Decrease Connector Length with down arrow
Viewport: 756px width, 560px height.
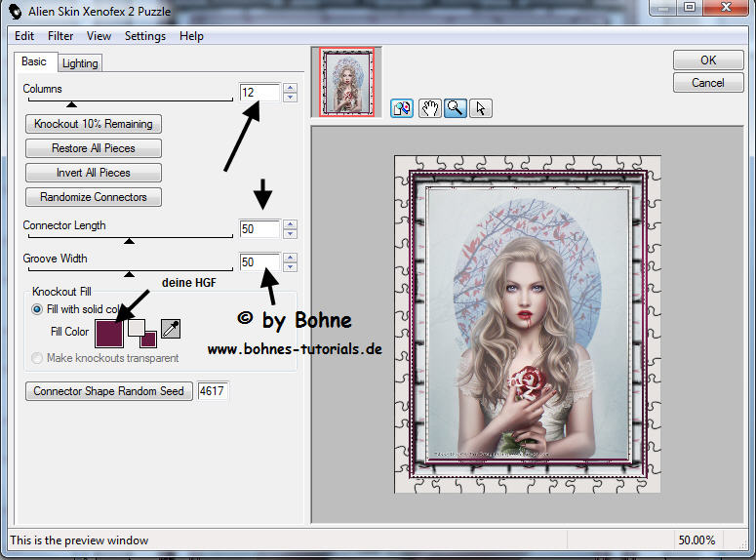coord(291,233)
